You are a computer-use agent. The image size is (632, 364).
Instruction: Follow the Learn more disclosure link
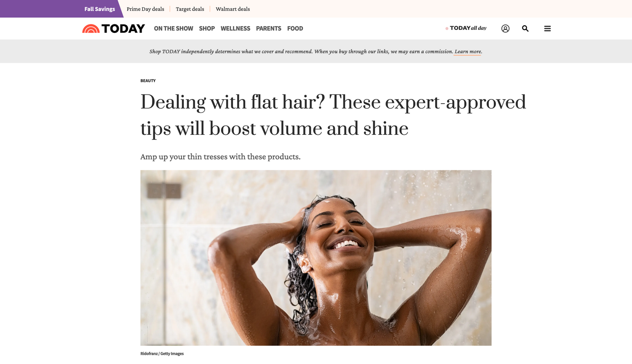pyautogui.click(x=468, y=52)
